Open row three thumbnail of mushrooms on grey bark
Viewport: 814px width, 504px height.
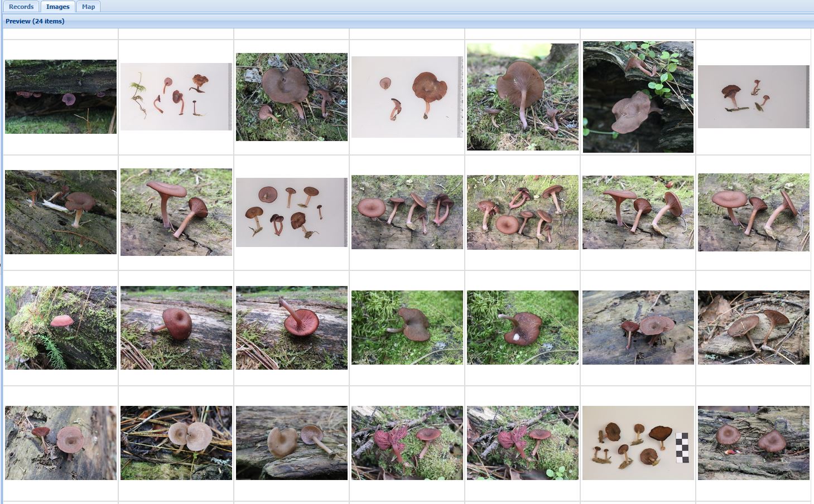[638, 327]
